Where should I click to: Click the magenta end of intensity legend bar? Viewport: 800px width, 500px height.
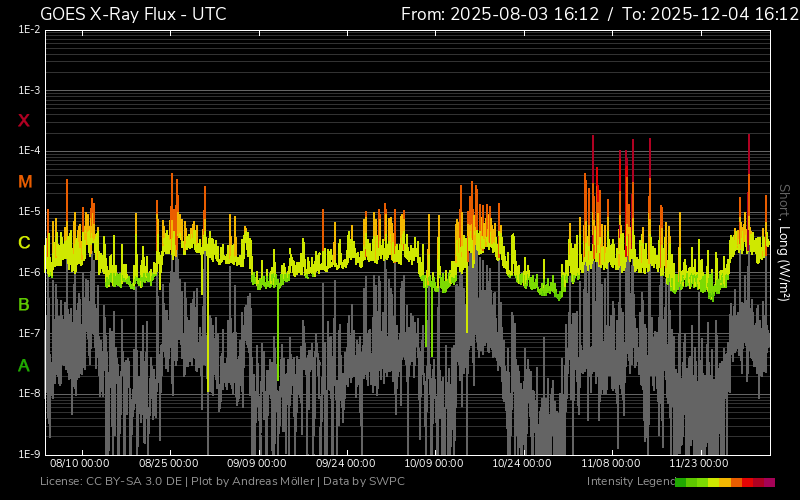[x=769, y=482]
